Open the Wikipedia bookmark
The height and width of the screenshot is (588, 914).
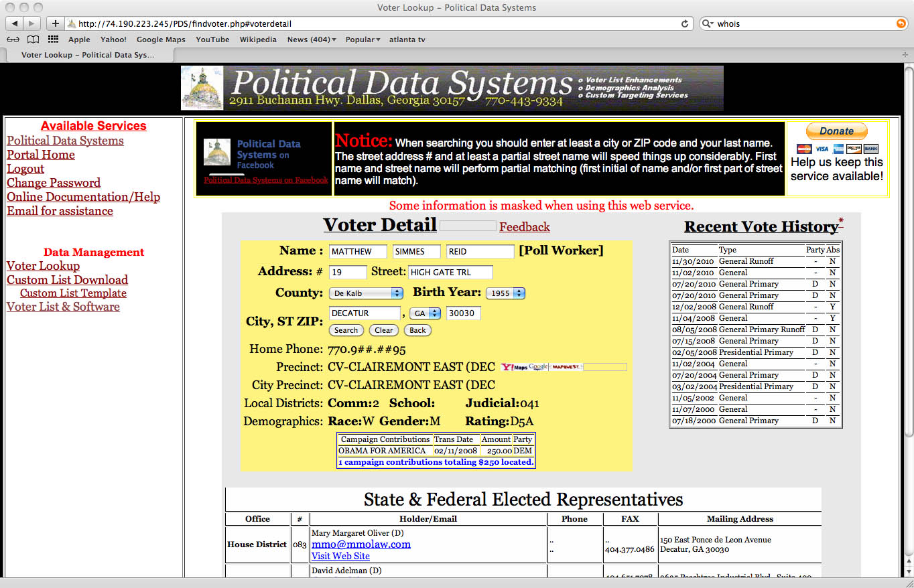coord(258,40)
